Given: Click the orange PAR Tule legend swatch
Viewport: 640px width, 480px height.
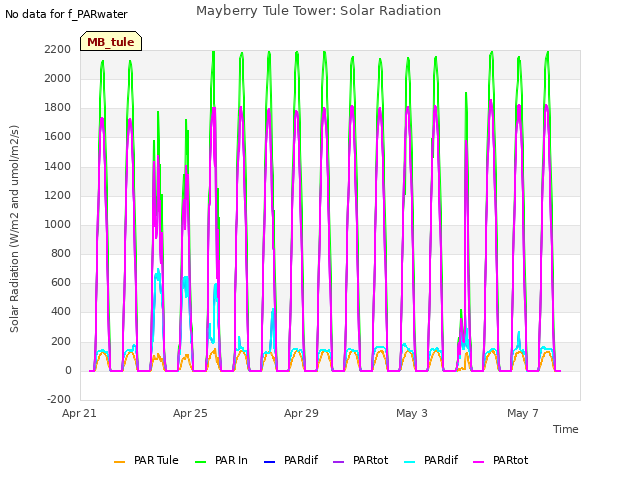Looking at the screenshot, I should point(119,462).
